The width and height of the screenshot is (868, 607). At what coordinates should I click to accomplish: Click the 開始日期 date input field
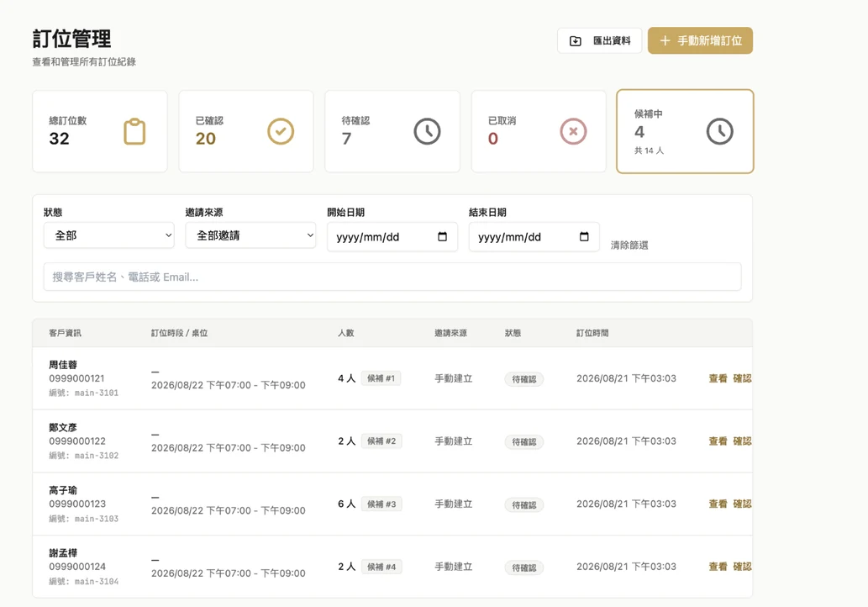pyautogui.click(x=392, y=237)
